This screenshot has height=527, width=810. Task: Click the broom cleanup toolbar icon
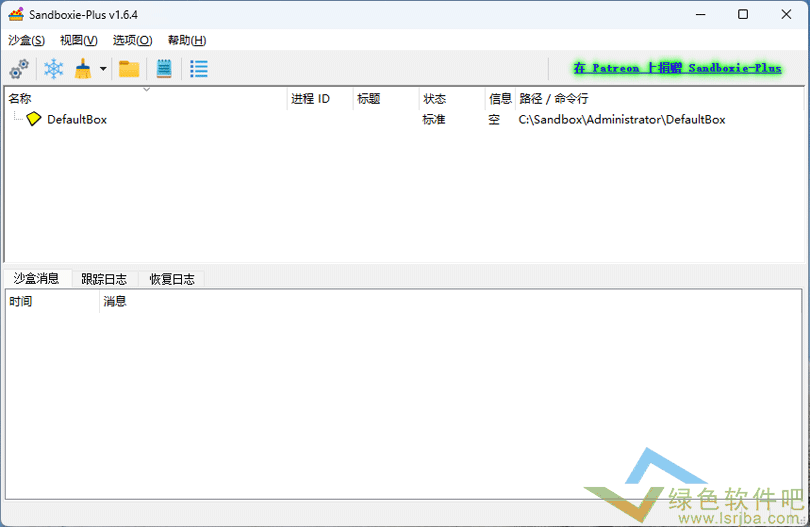tap(83, 69)
